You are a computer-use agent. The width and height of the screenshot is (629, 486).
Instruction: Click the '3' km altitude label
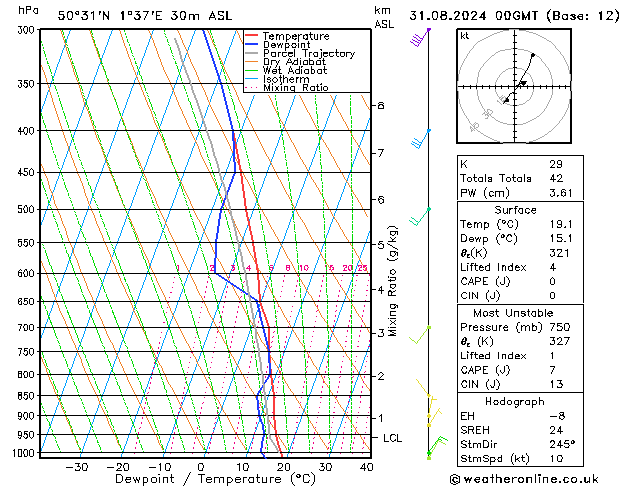tap(380, 333)
